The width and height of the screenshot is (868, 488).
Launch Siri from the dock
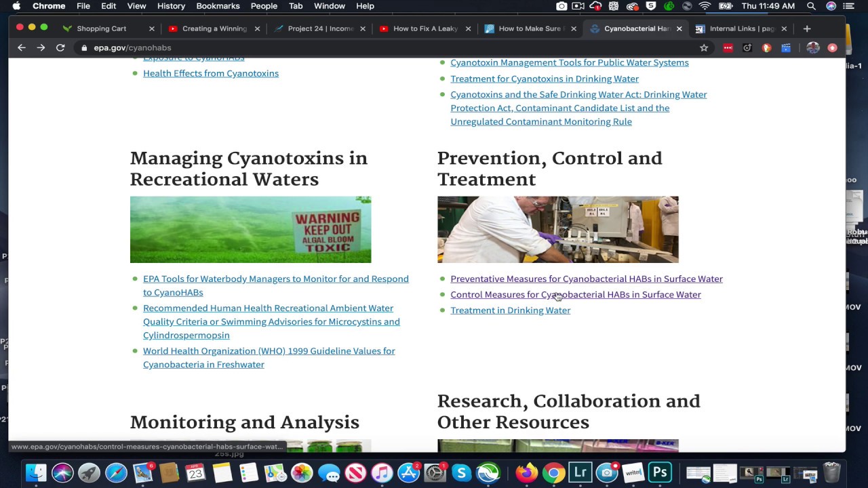[x=62, y=472]
